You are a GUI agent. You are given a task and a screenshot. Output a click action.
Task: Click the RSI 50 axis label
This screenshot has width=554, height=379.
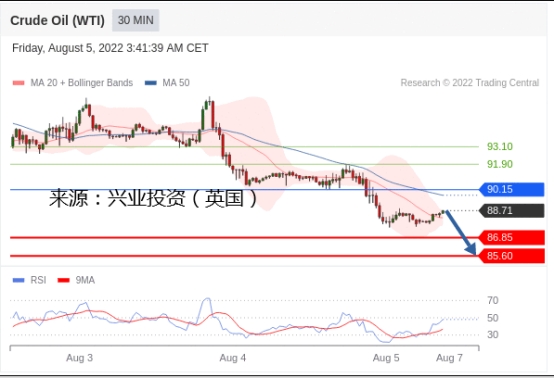(493, 318)
